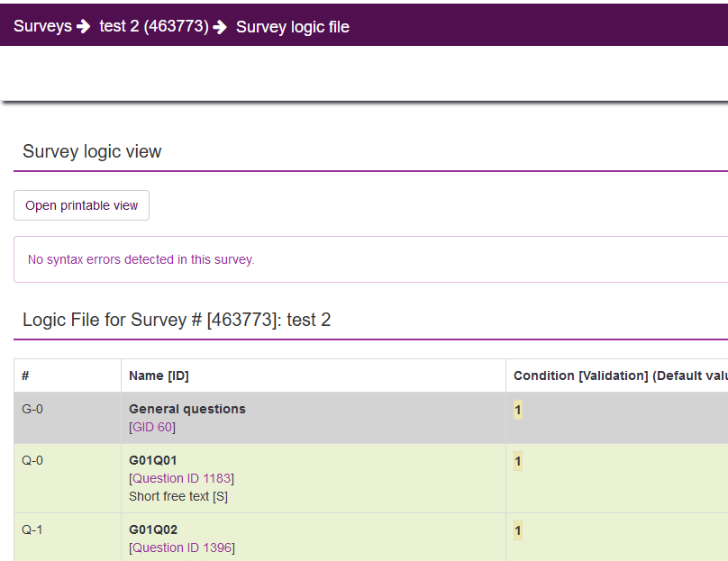Image resolution: width=728 pixels, height=561 pixels.
Task: Select the highlighted condition 1 in G01Q01 row
Action: click(x=518, y=461)
